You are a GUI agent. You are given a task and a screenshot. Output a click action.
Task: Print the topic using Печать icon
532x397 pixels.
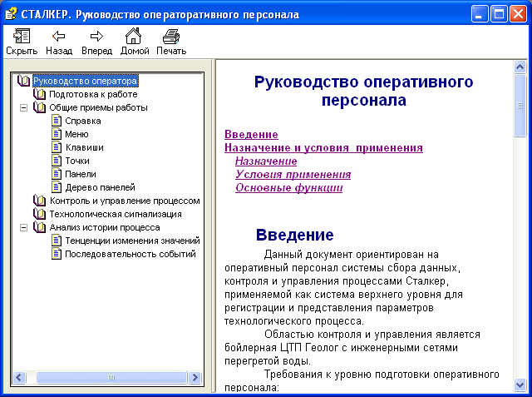[171, 37]
